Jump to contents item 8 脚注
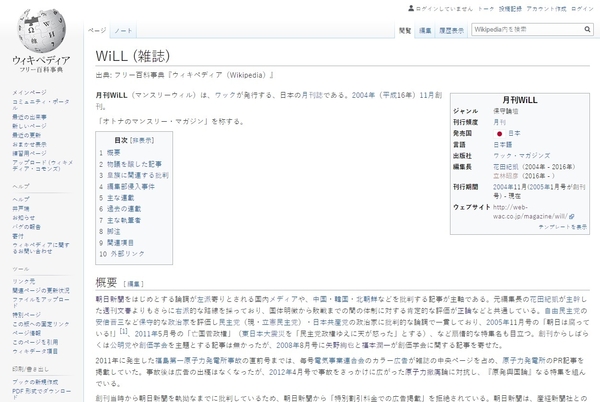This screenshot has width=600, height=402. tap(110, 231)
